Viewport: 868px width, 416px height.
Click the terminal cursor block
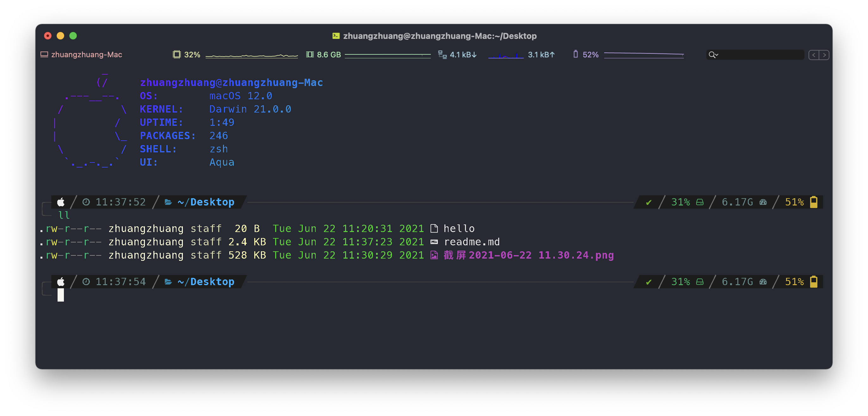pyautogui.click(x=61, y=295)
